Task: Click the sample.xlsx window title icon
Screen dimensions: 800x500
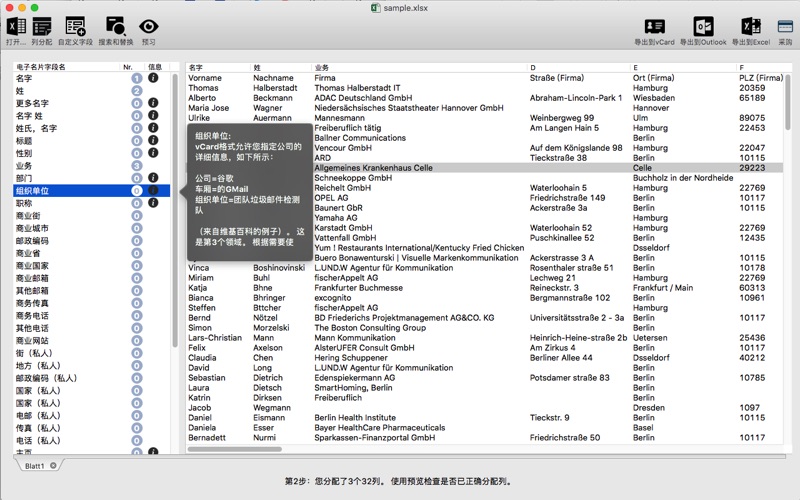Action: click(x=376, y=8)
